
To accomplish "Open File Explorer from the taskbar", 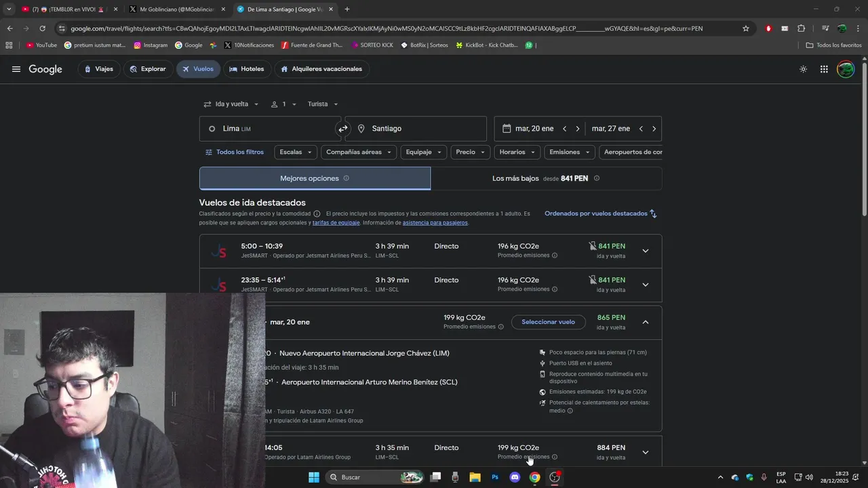I will coord(475,477).
